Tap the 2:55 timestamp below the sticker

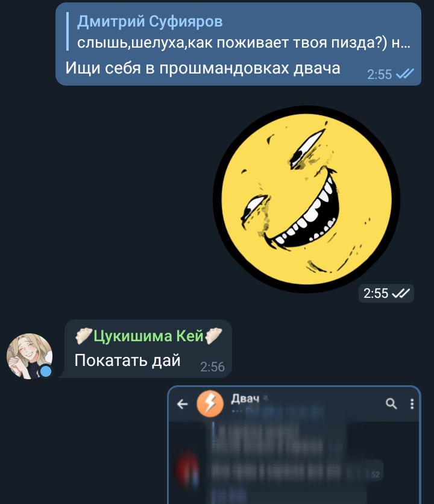tap(376, 293)
